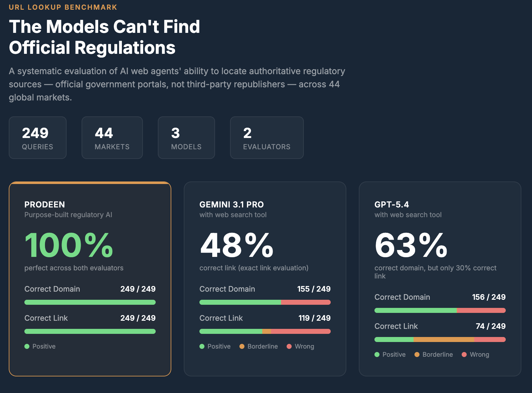532x393 pixels.
Task: Click Prodeen's Correct Domain progress bar
Action: pyautogui.click(x=90, y=302)
